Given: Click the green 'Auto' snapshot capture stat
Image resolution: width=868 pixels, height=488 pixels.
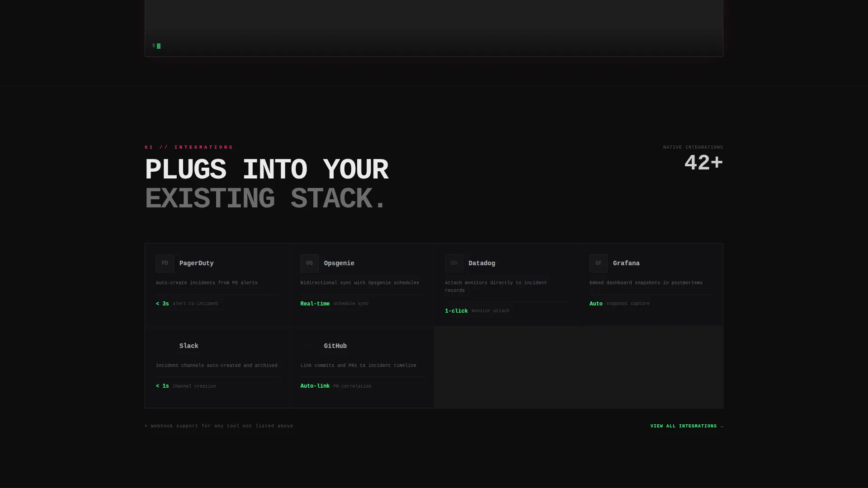Looking at the screenshot, I should coord(596,304).
